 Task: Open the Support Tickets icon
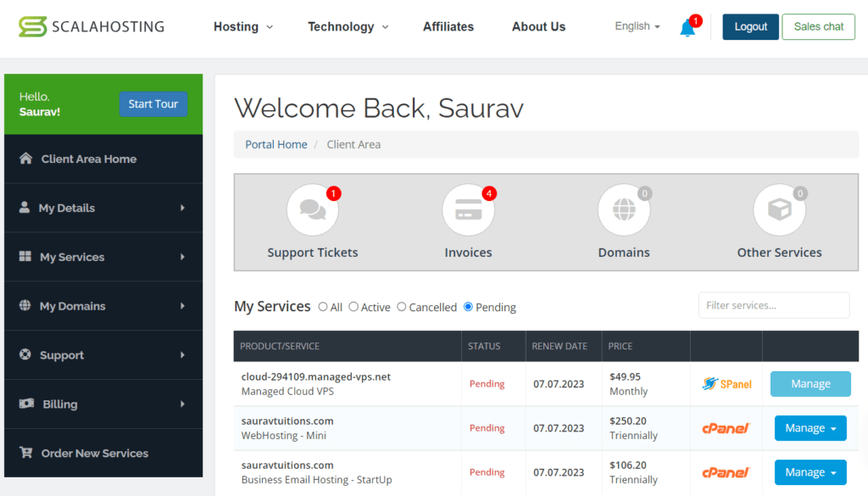pos(313,208)
